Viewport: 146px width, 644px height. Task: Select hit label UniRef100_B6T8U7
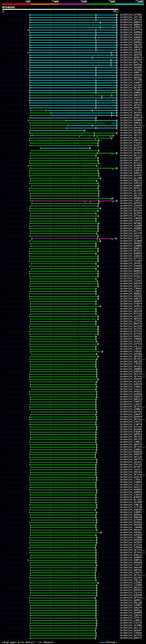point(131,87)
